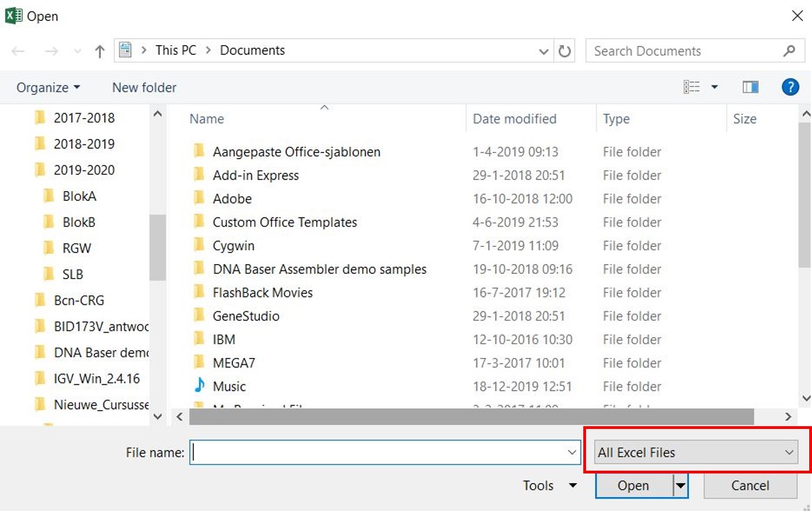Click the blue Help question mark icon

790,86
